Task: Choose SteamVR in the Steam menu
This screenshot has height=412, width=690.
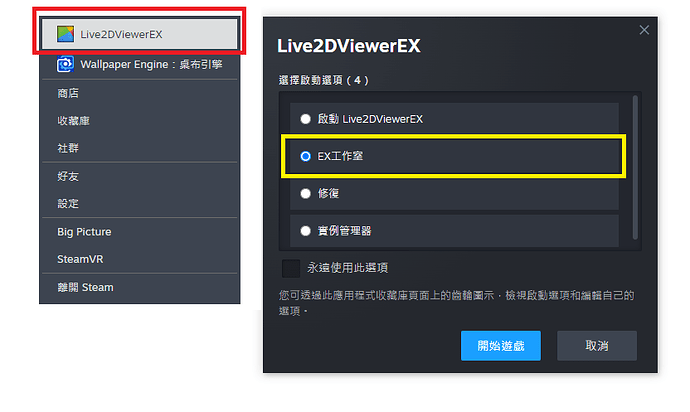Action: 80,259
